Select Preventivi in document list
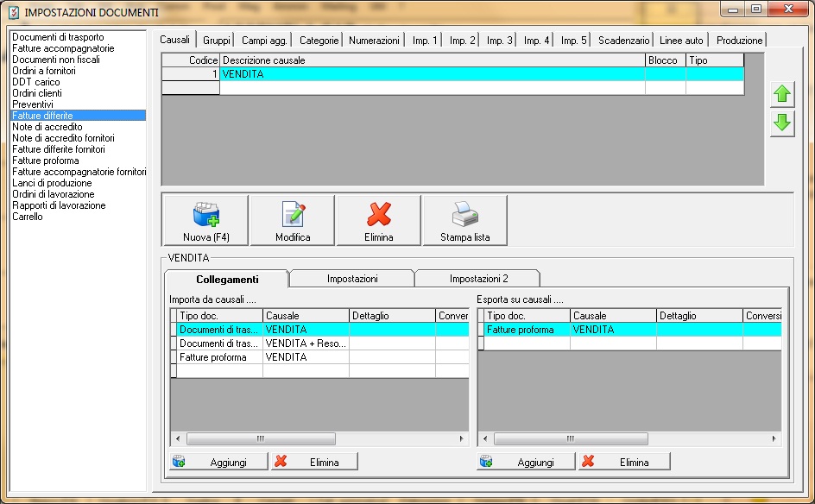Image resolution: width=815 pixels, height=504 pixels. coord(78,104)
